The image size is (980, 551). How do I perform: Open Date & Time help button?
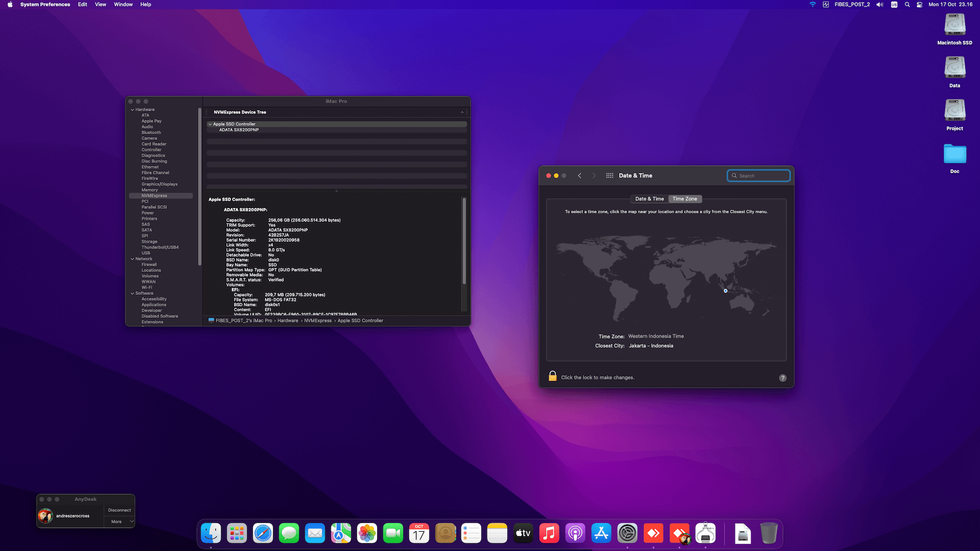click(x=782, y=378)
